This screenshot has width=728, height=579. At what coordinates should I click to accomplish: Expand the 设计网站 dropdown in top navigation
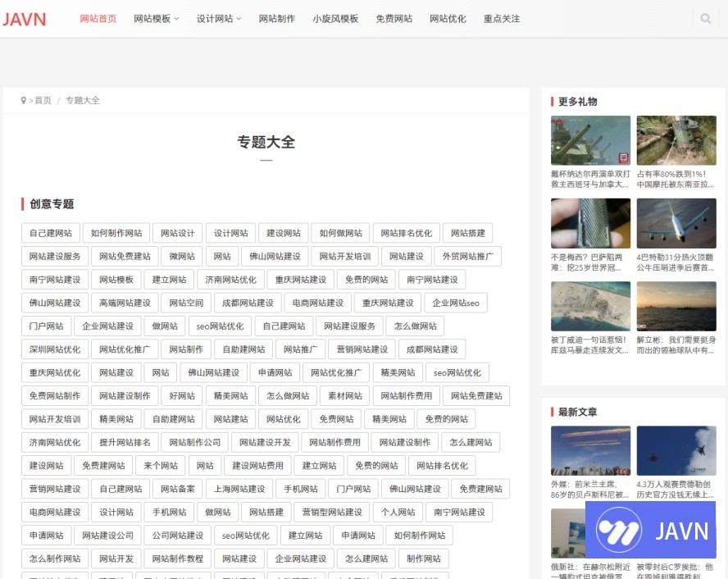click(219, 19)
